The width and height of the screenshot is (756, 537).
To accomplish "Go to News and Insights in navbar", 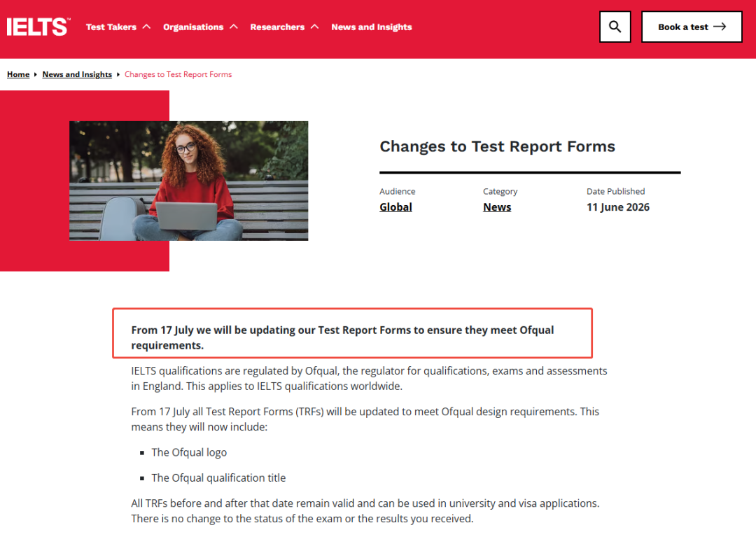I will [371, 27].
